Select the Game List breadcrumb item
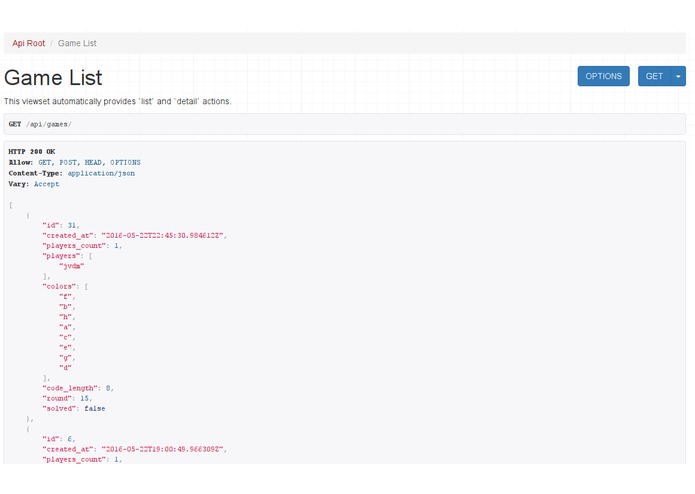This screenshot has width=695, height=494. pyautogui.click(x=77, y=43)
